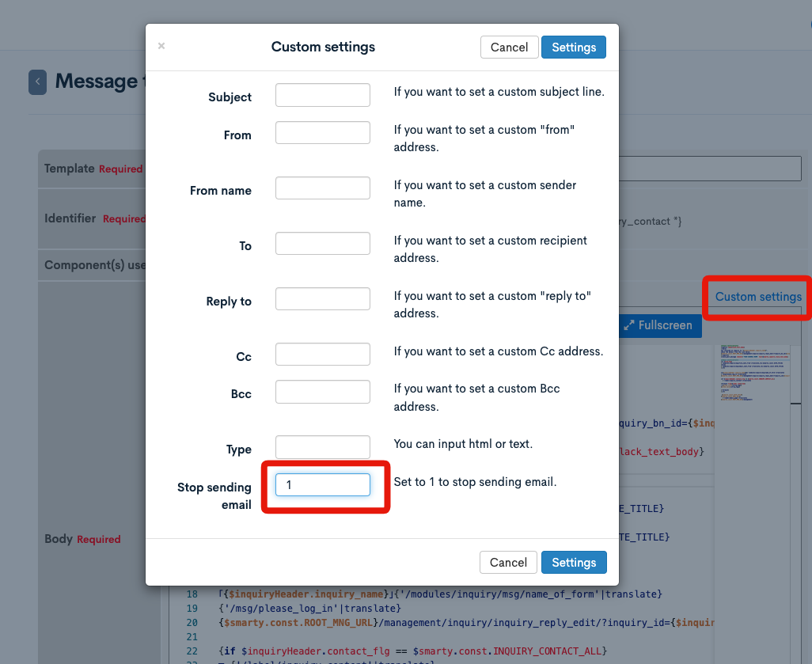Focus the Bcc input field
812x664 pixels.
322,391
